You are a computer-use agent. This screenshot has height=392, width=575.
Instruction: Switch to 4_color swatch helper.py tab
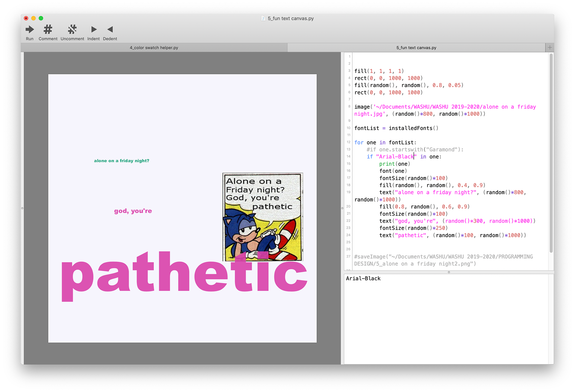click(x=154, y=48)
